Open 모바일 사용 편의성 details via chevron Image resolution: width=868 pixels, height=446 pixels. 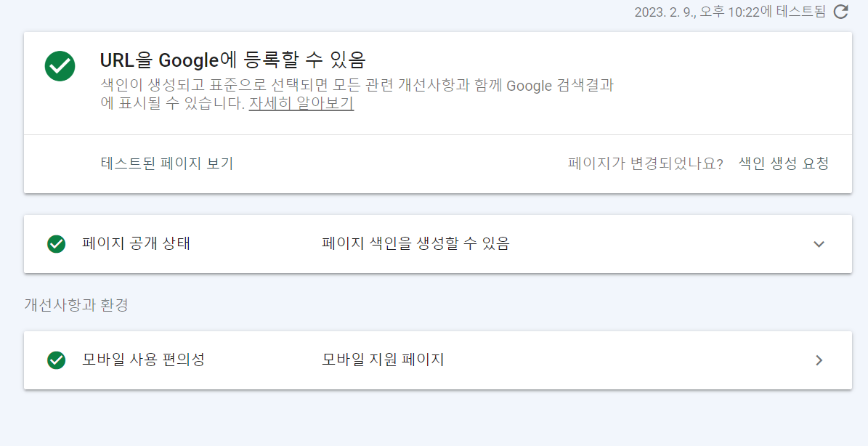(x=819, y=360)
